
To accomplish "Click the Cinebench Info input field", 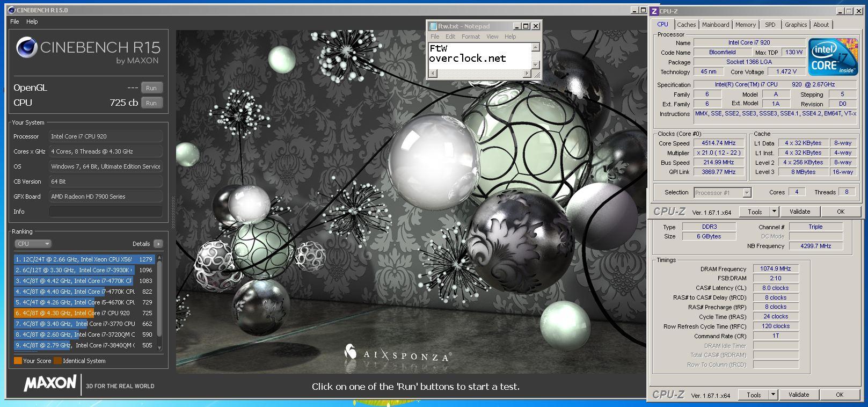I will (106, 212).
